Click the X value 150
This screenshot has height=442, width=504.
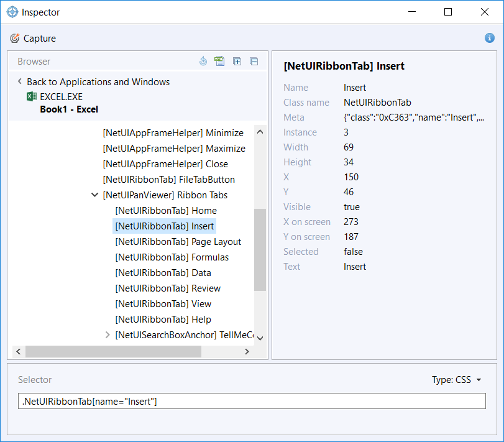[x=351, y=177]
